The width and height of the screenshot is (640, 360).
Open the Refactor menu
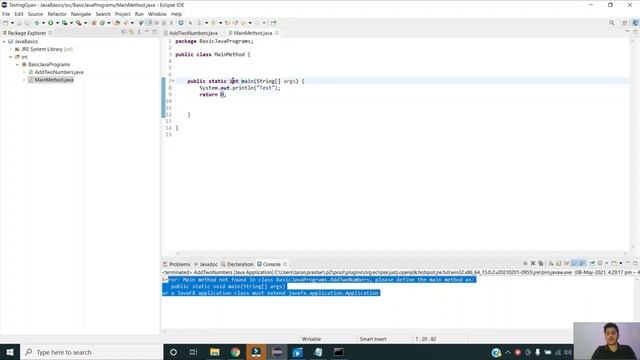(57, 14)
